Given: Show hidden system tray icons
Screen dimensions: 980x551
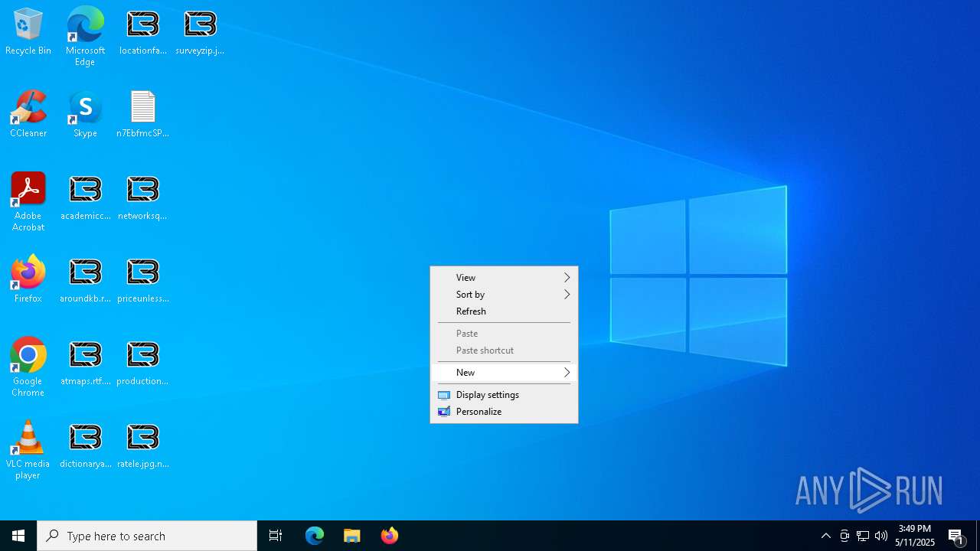Looking at the screenshot, I should pyautogui.click(x=826, y=536).
